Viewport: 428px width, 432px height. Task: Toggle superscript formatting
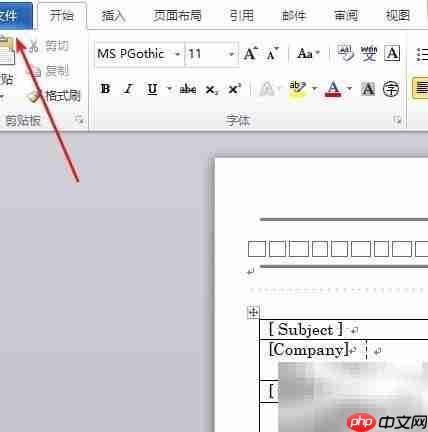coord(235,89)
